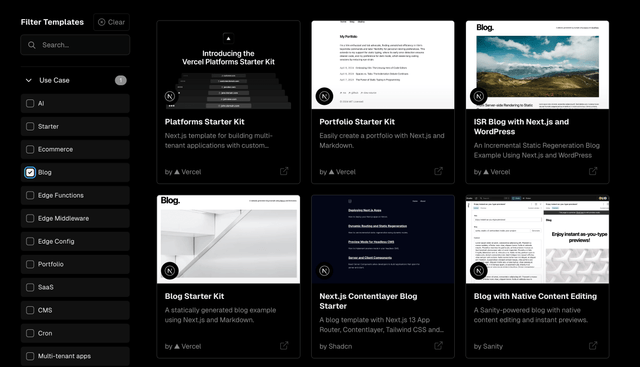The width and height of the screenshot is (640, 367).
Task: Uncheck the Blog filter checkbox
Action: pyautogui.click(x=30, y=172)
